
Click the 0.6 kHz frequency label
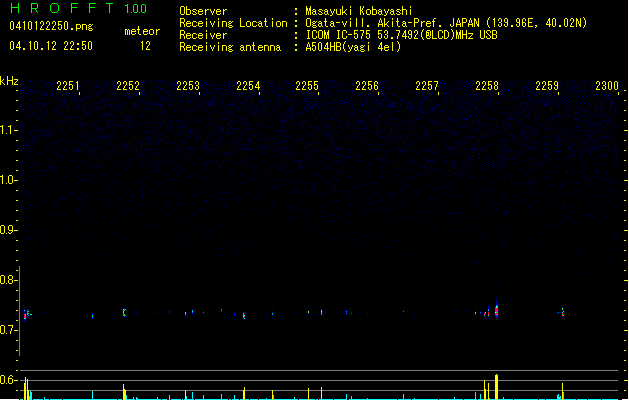(x=7, y=380)
